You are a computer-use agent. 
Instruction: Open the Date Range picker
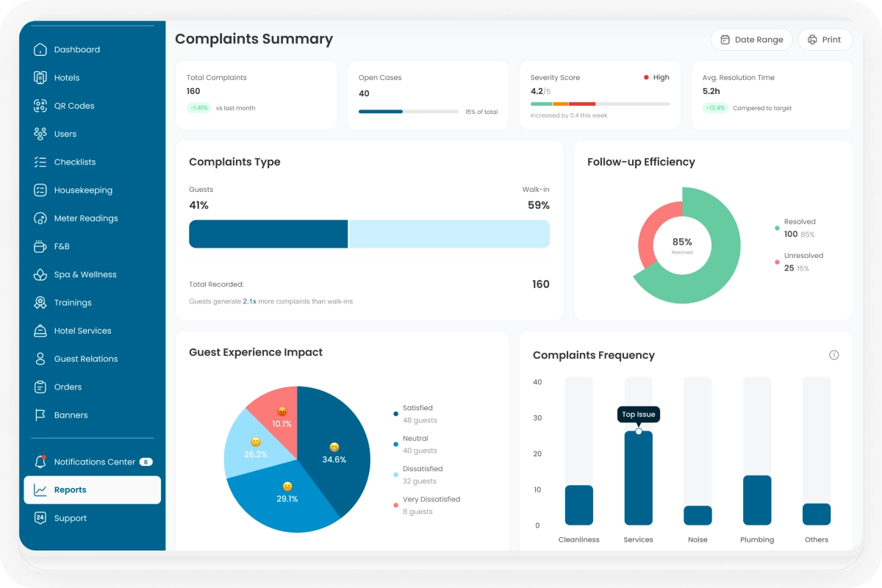point(751,40)
